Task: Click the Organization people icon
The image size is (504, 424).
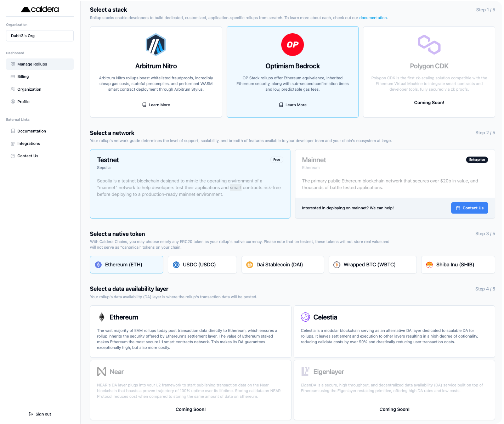Action: tap(13, 89)
